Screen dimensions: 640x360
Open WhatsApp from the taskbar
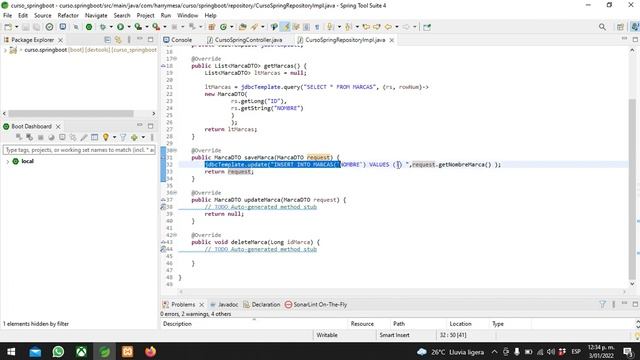click(58, 351)
